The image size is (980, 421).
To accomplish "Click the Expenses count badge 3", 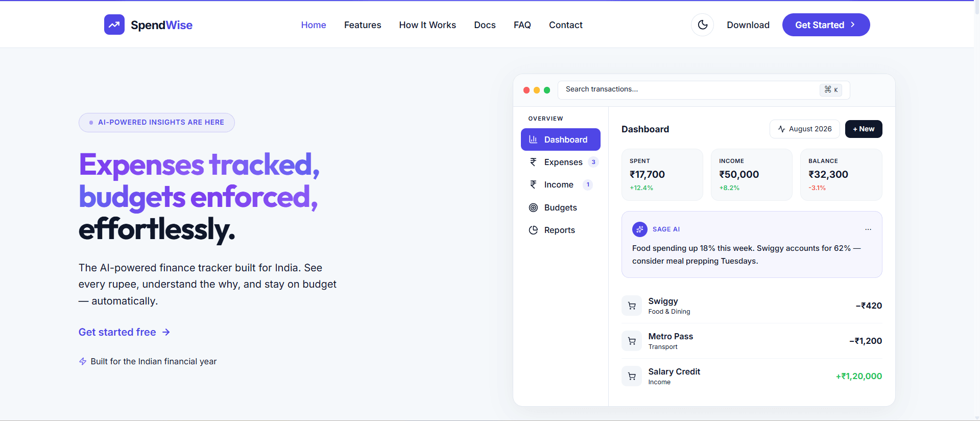I will (593, 162).
